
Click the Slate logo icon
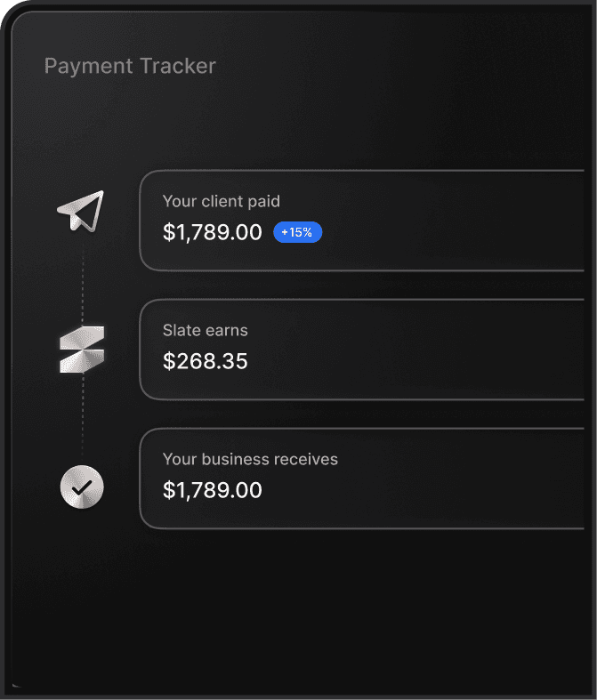pos(82,349)
